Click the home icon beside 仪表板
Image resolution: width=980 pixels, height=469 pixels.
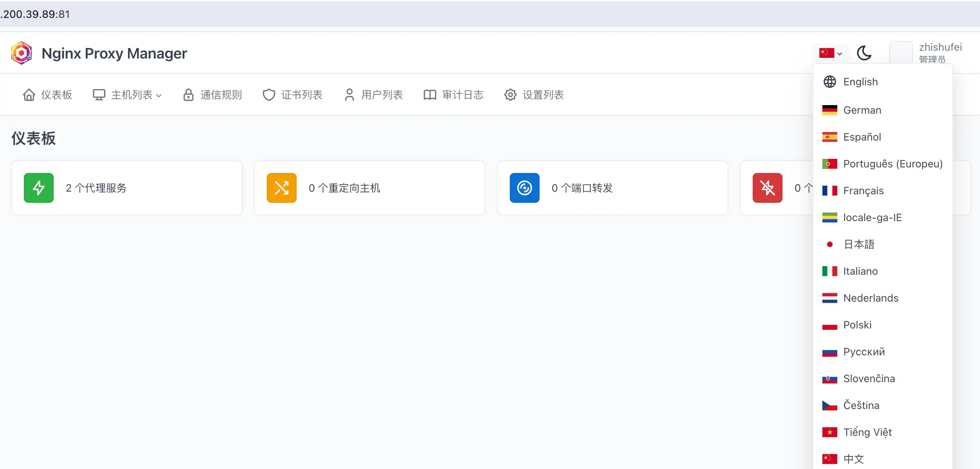[x=29, y=95]
